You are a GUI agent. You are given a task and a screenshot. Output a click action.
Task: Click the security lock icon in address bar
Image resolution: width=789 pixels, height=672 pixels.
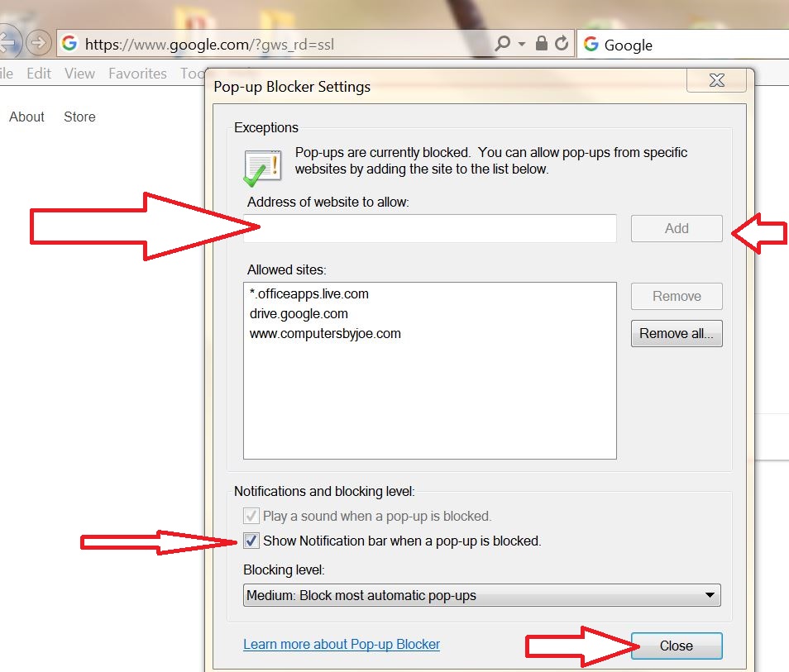coord(542,43)
